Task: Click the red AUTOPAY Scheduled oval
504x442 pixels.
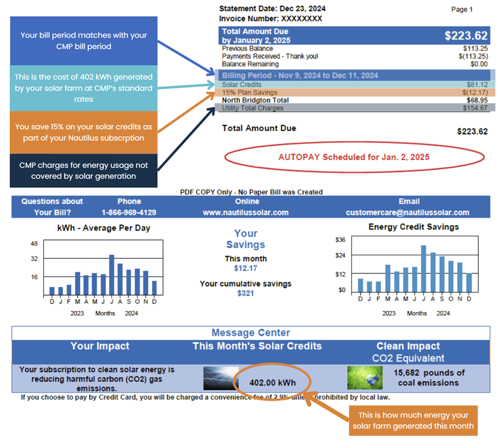Action: click(354, 157)
